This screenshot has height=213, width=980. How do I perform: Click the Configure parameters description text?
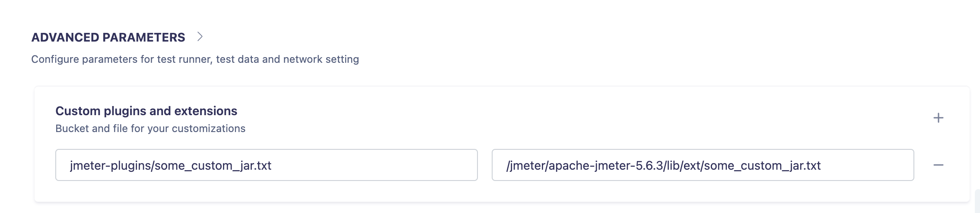[195, 59]
